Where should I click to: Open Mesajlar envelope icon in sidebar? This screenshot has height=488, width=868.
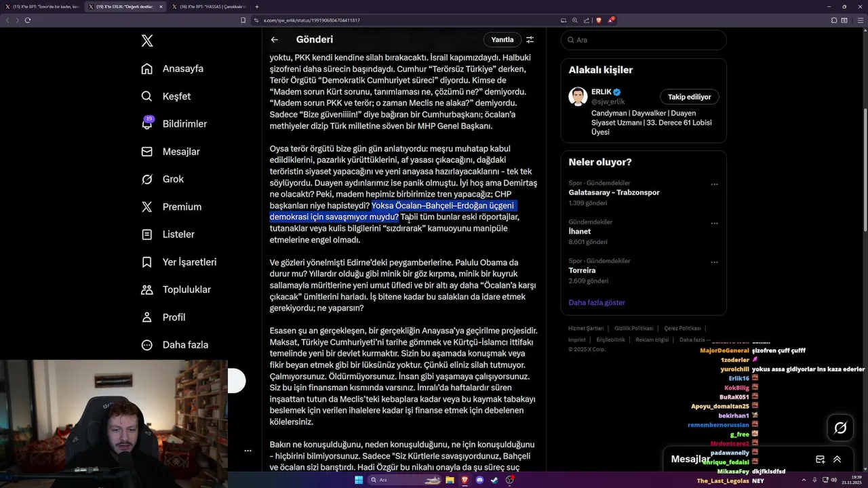[147, 151]
